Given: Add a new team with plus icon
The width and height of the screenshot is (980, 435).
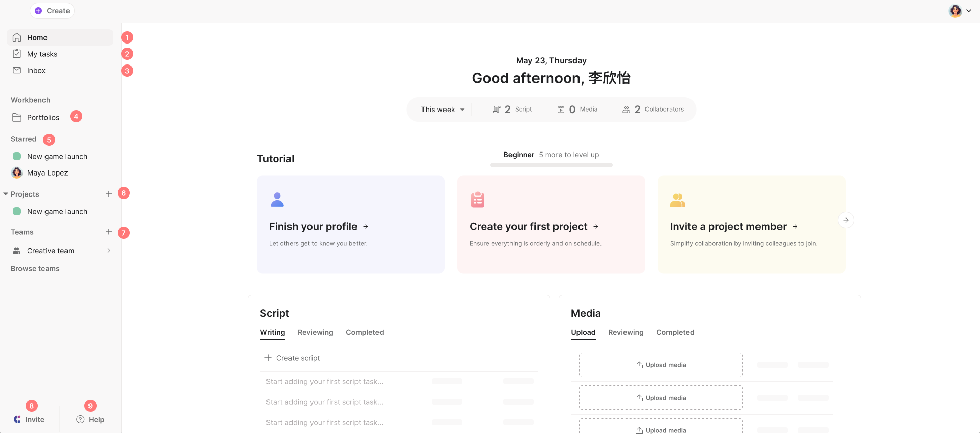Looking at the screenshot, I should (x=109, y=232).
